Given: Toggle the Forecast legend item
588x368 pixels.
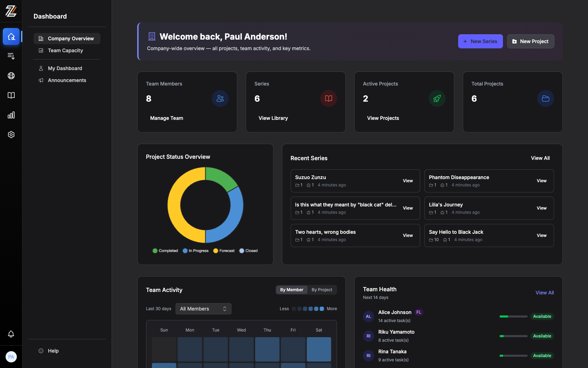Looking at the screenshot, I should click(x=224, y=251).
